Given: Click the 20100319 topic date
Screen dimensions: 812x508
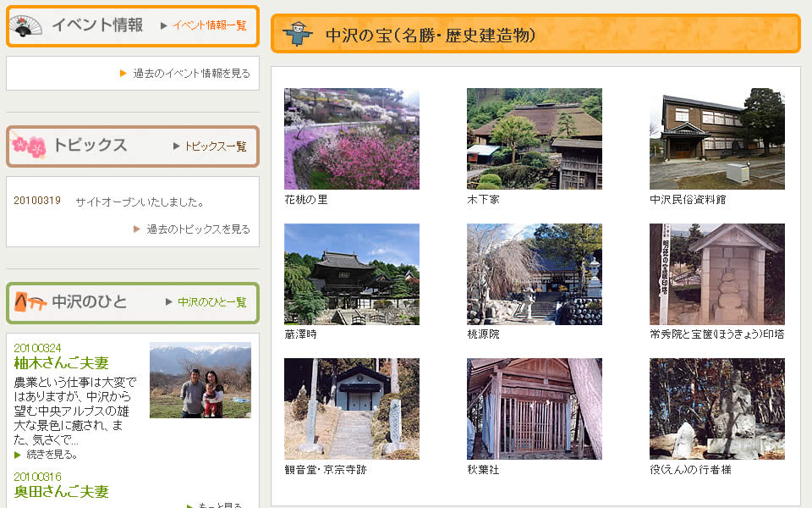Looking at the screenshot, I should [x=37, y=201].
